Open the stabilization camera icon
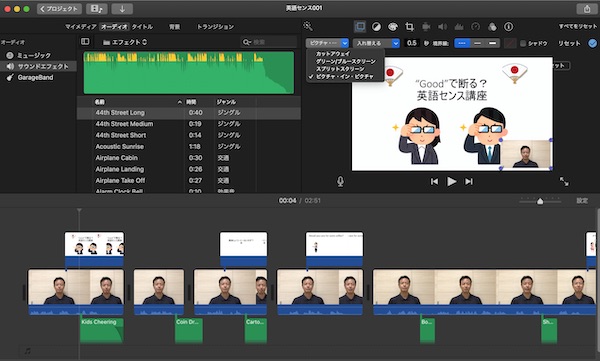This screenshot has width=600, height=361. (426, 26)
